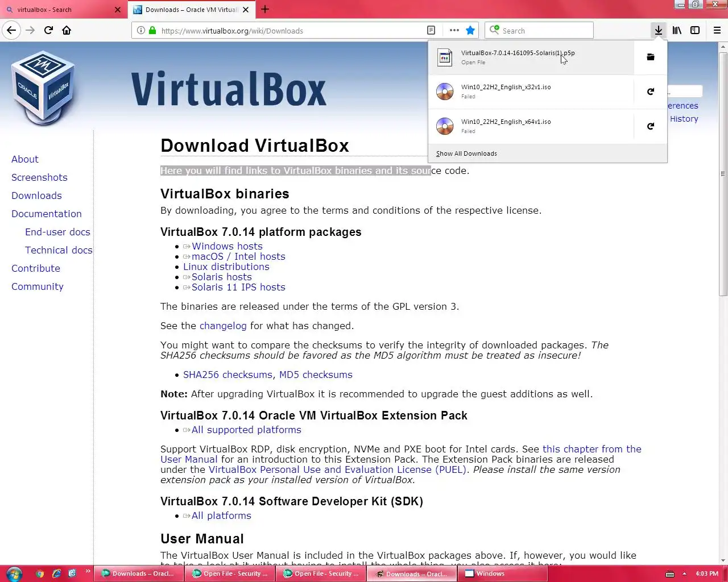
Task: Click the blue bookmark star
Action: [470, 30]
